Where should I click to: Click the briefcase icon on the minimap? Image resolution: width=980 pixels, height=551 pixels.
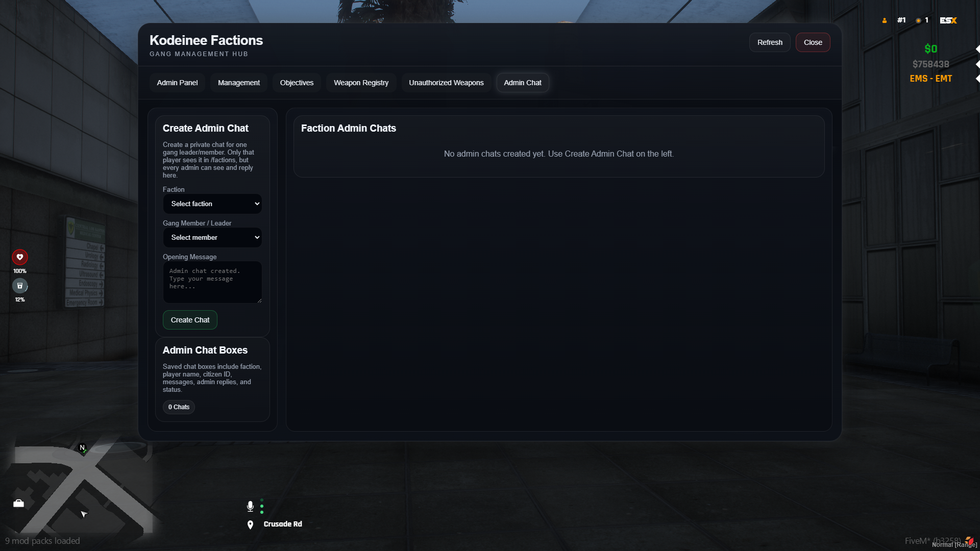(18, 504)
